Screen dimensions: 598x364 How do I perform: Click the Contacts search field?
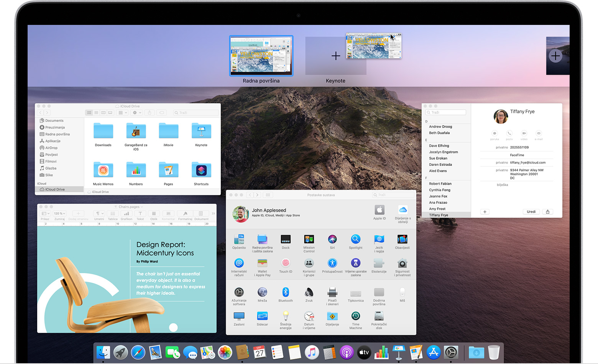coord(446,112)
